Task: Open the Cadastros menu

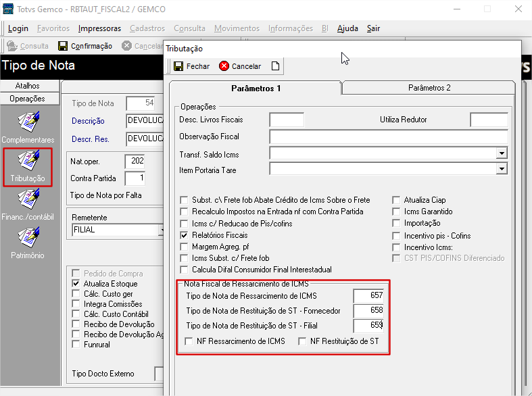Action: tap(147, 28)
